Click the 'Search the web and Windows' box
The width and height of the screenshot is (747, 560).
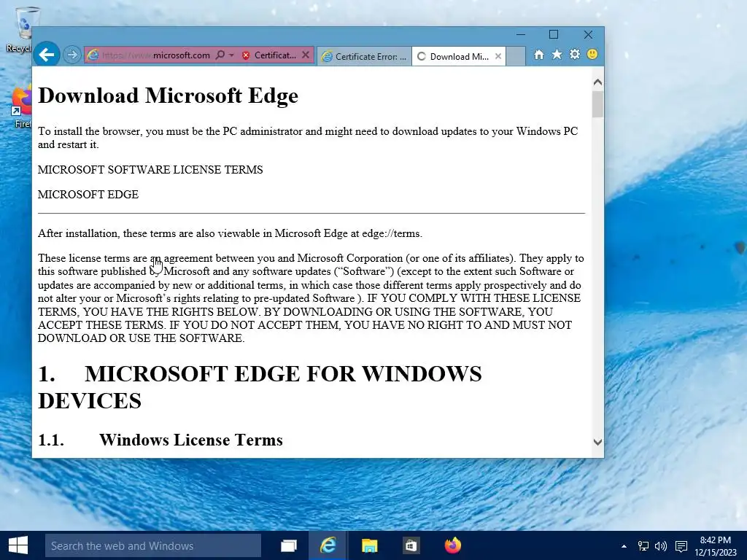pyautogui.click(x=153, y=545)
